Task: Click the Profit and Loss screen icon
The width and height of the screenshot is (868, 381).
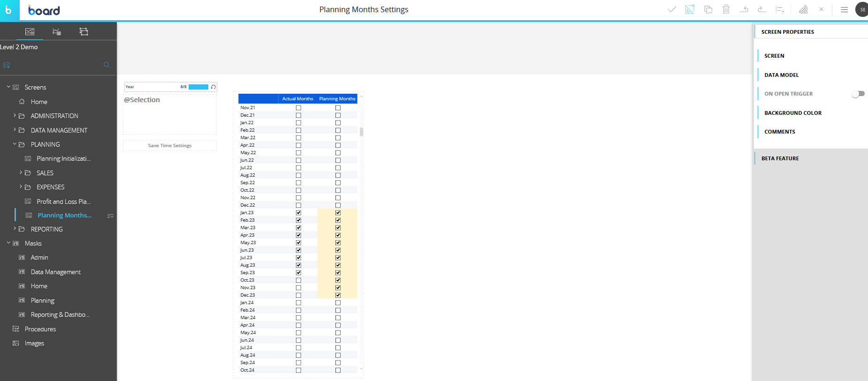Action: (28, 202)
